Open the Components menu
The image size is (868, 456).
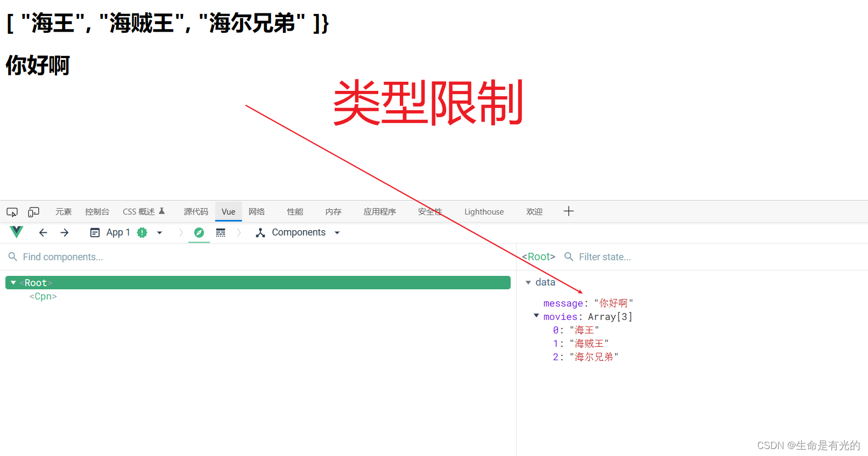(299, 232)
